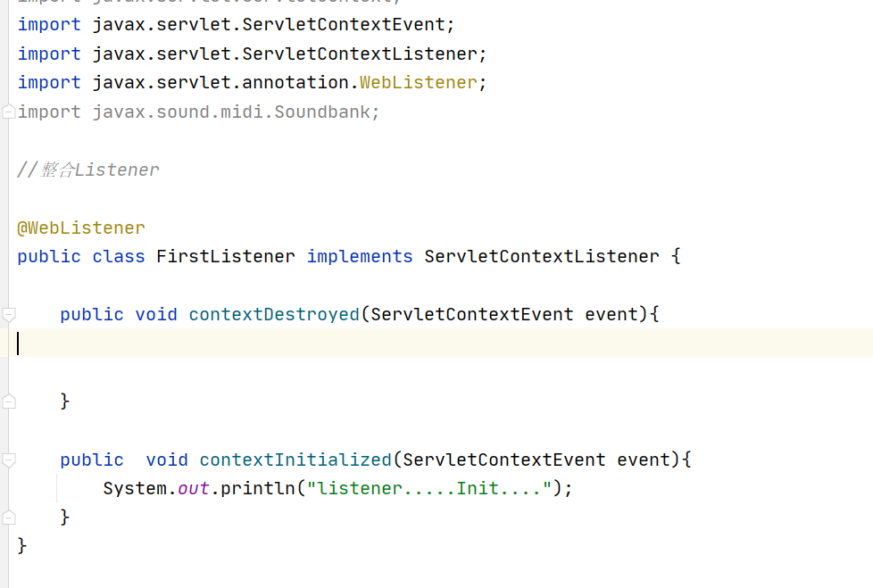This screenshot has width=873, height=588.
Task: Collapse the contextInitialized method fold marker
Action: pyautogui.click(x=8, y=460)
